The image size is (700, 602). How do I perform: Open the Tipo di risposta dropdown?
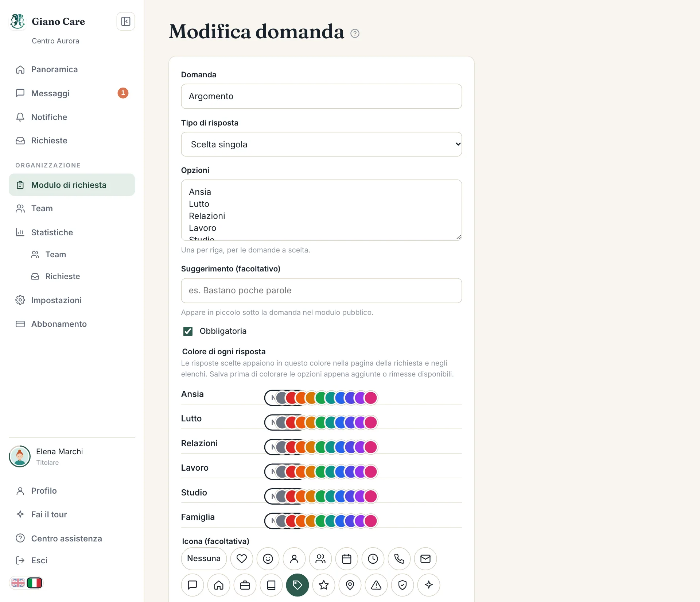point(322,144)
